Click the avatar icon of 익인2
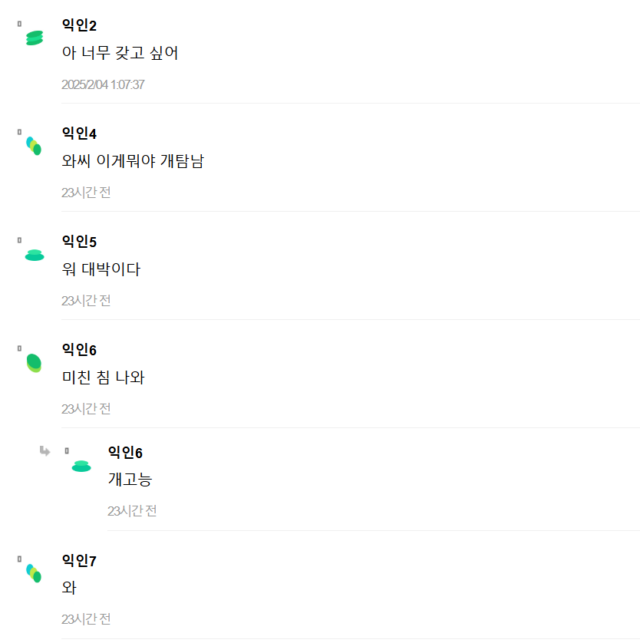This screenshot has width=640, height=643. pos(35,38)
